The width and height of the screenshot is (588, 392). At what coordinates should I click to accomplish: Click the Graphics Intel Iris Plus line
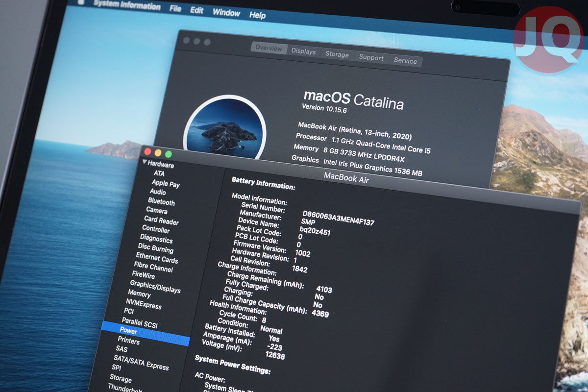(357, 165)
